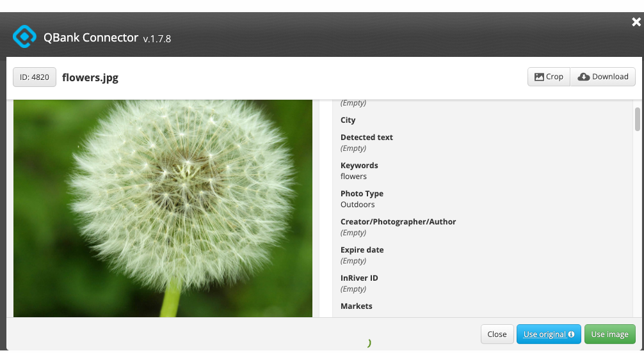Image resolution: width=644 pixels, height=353 pixels.
Task: Click the Keywords value 'flowers'
Action: 353,176
